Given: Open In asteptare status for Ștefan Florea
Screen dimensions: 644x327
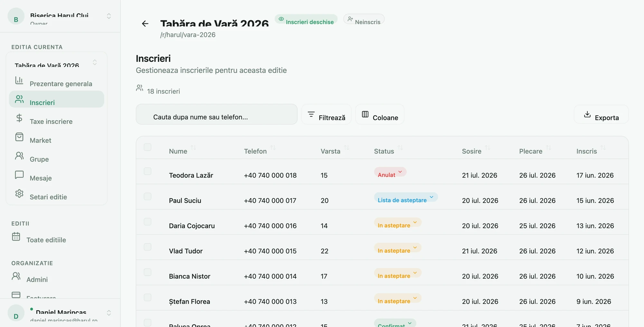Looking at the screenshot, I should (398, 298).
